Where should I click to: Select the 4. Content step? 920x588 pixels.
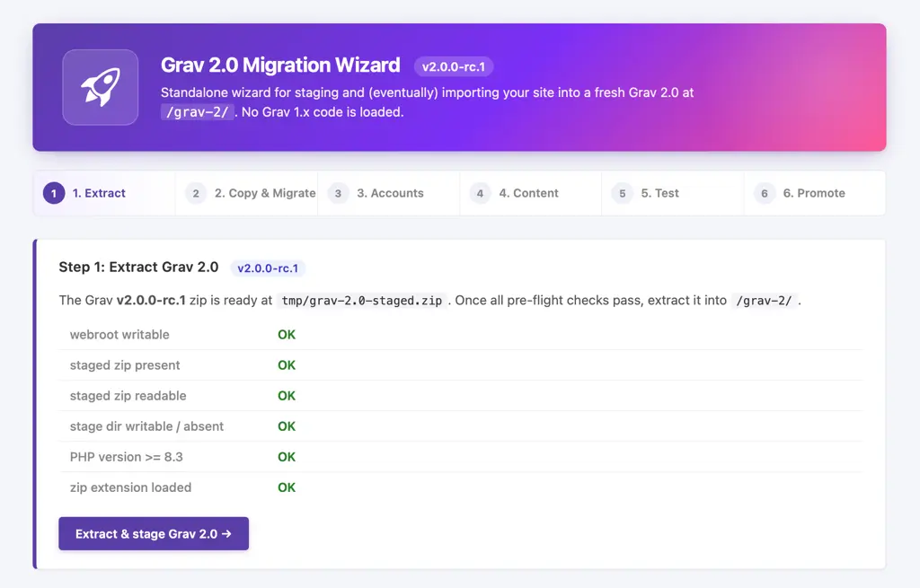[x=530, y=193]
